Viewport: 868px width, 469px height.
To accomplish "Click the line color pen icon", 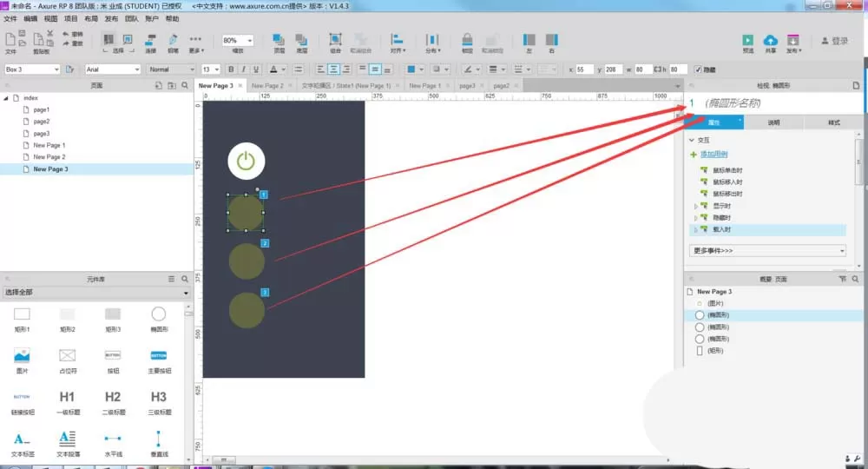I will point(468,69).
